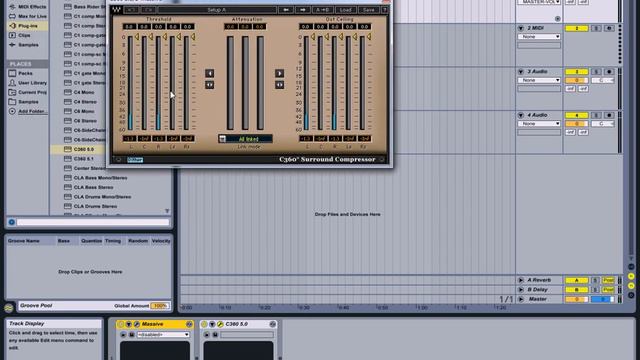The image size is (640, 360).
Task: Click the save preset icon on Massive device
Action: pyautogui.click(x=131, y=335)
